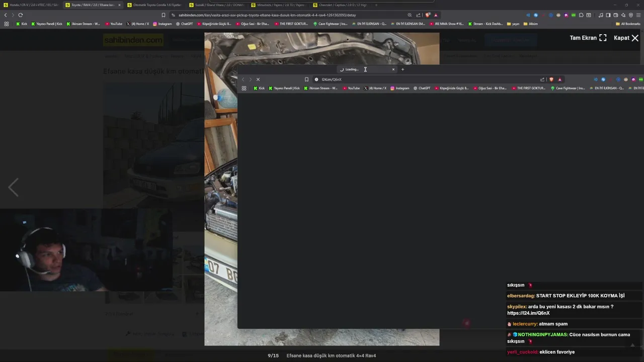Open Brave Shields in back window

click(x=428, y=15)
